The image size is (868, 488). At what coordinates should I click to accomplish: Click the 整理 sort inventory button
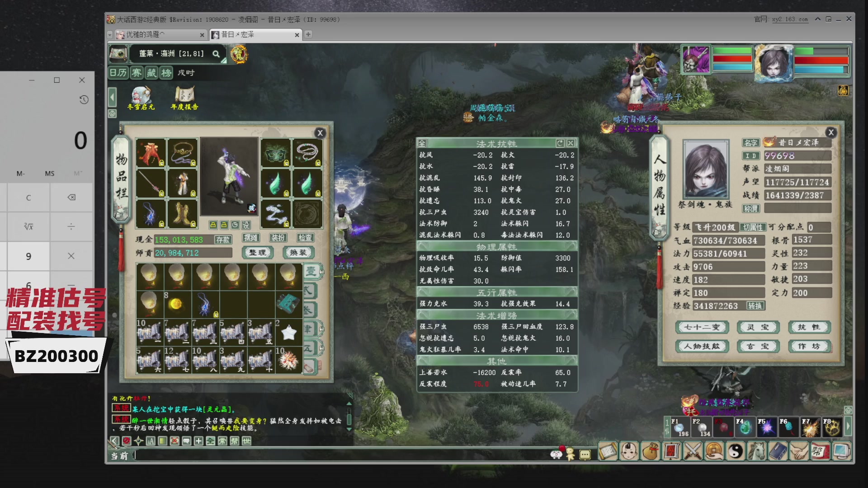pos(258,253)
